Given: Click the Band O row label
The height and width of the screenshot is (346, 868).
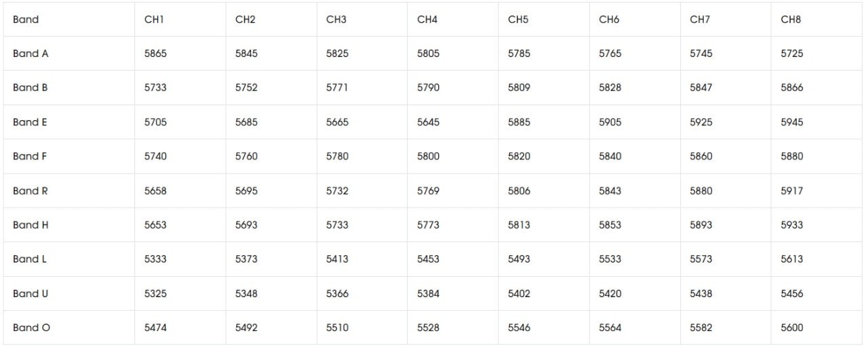Looking at the screenshot, I should pos(31,328).
